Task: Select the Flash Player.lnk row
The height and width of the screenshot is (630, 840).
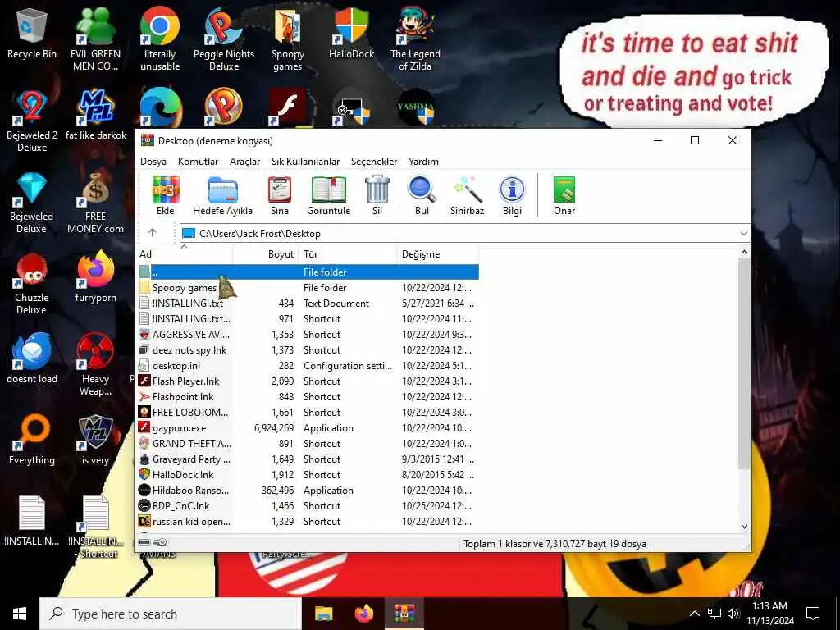Action: click(308, 381)
